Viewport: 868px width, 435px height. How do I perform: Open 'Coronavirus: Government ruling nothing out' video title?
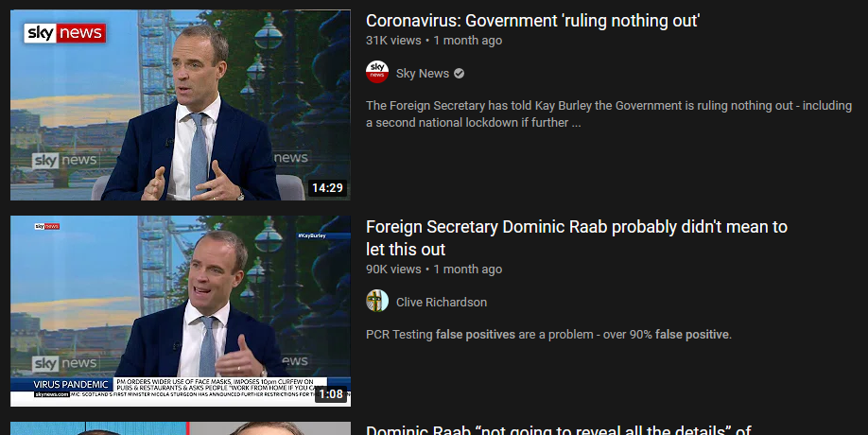tap(532, 21)
